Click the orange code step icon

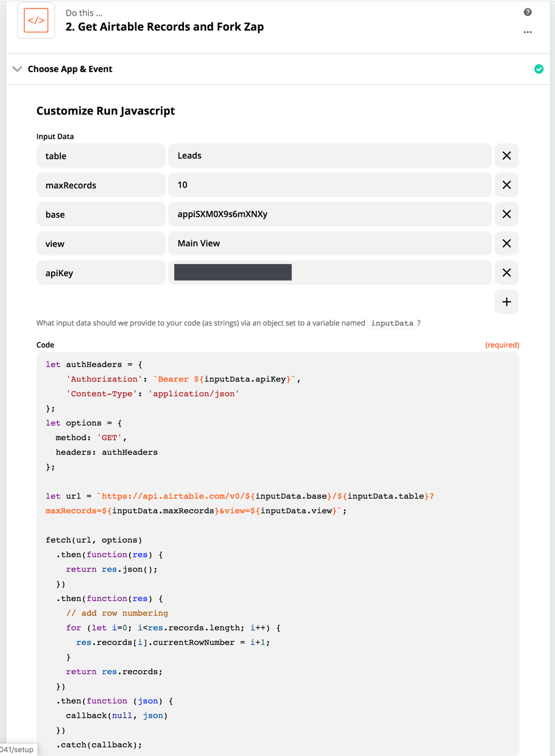pos(36,20)
